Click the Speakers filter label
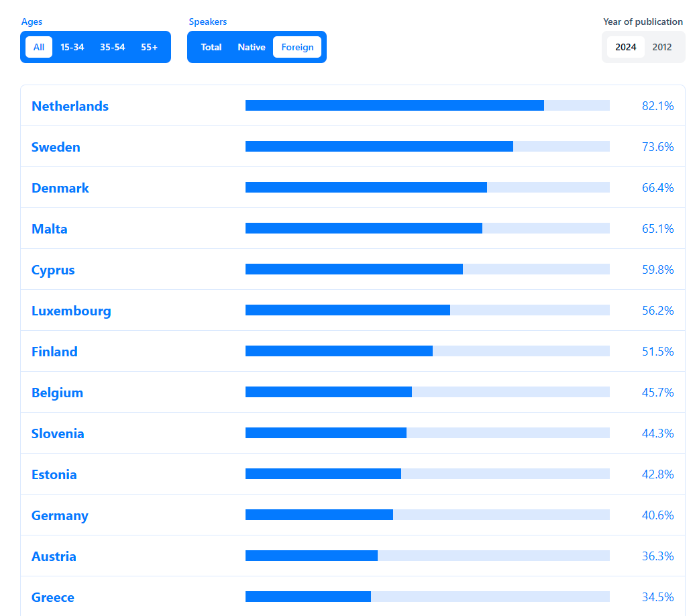Viewport: 697px width, 616px height. click(207, 21)
